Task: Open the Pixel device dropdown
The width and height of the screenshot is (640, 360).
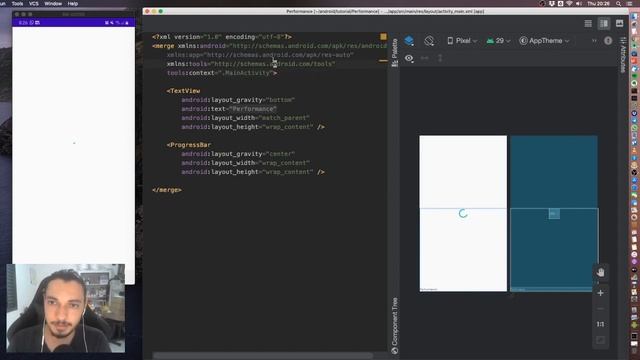Action: pyautogui.click(x=462, y=41)
